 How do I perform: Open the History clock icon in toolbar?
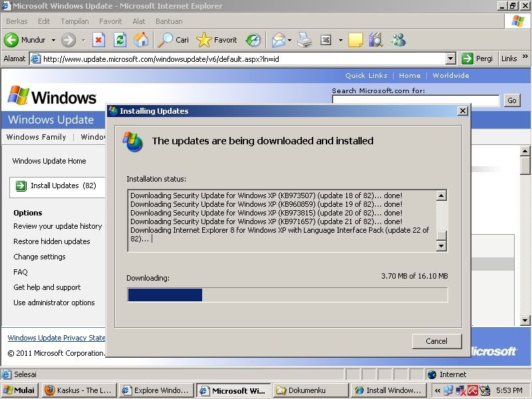point(253,40)
